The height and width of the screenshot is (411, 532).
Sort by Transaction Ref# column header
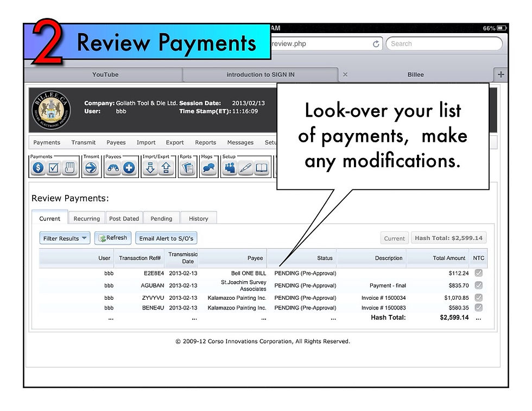pos(140,258)
